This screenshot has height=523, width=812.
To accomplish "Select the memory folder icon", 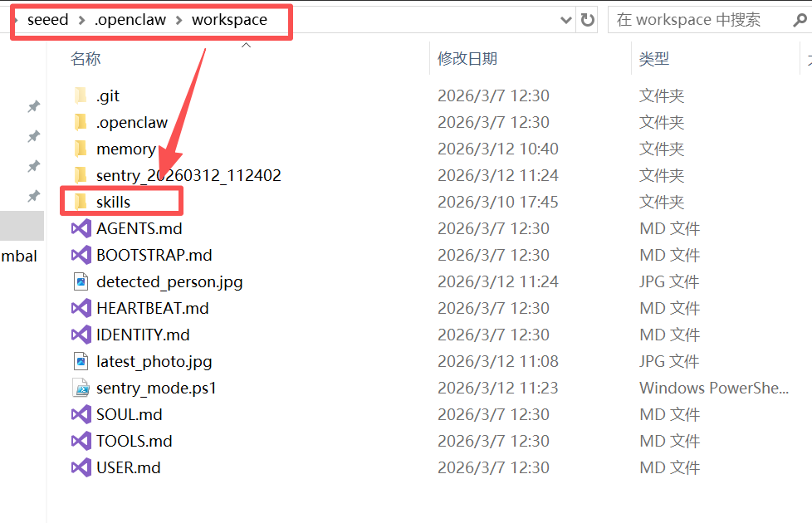I will click(81, 149).
